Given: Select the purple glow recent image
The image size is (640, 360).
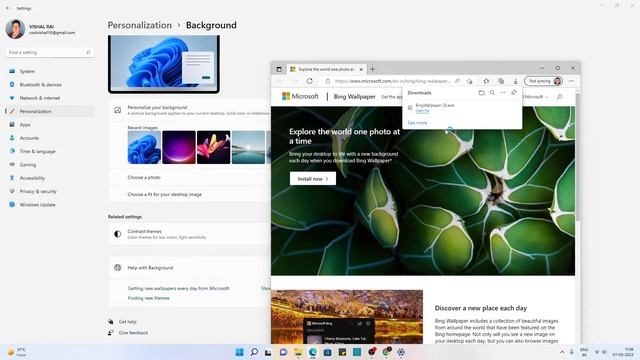Looking at the screenshot, I should pyautogui.click(x=179, y=147).
